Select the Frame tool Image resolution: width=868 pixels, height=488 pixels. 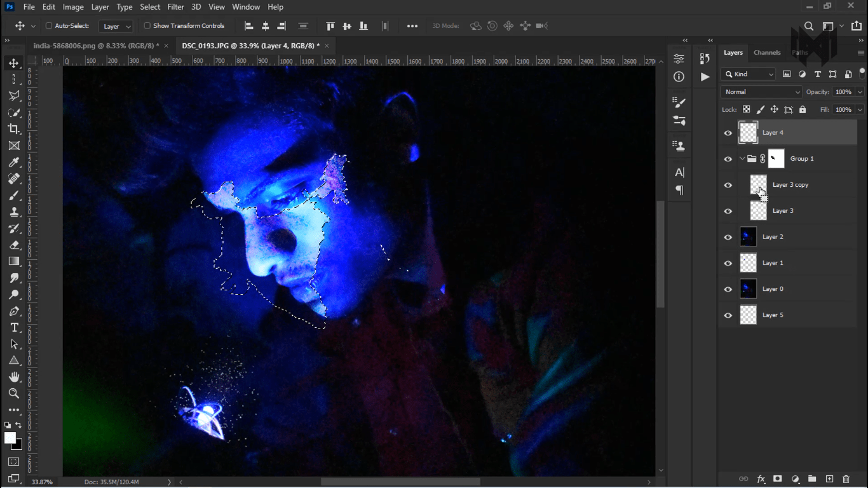14,146
